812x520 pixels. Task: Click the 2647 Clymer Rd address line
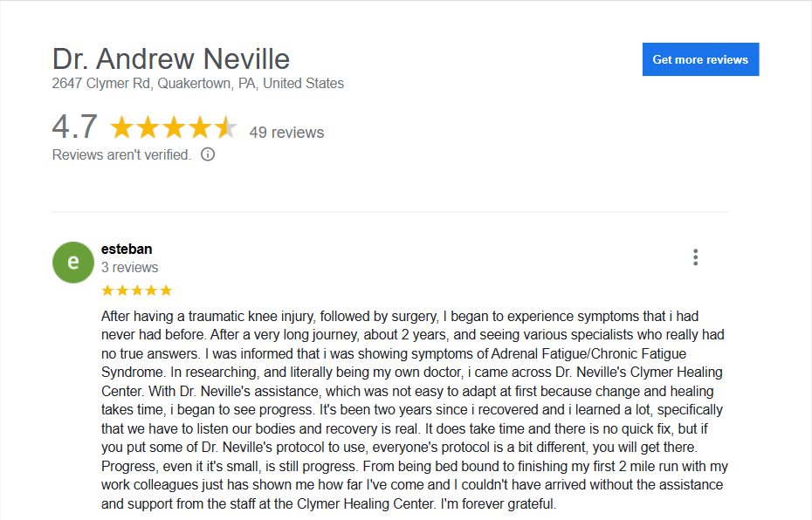[198, 83]
